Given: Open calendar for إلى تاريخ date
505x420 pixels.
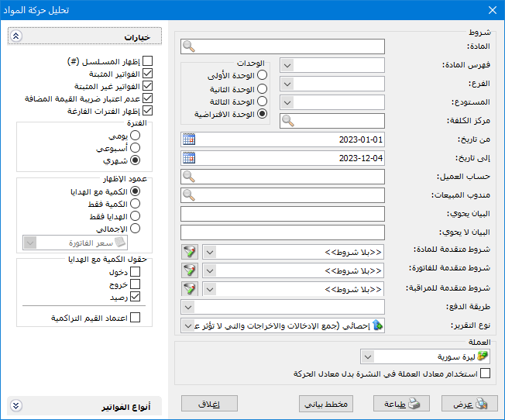Looking at the screenshot, I should [189, 158].
